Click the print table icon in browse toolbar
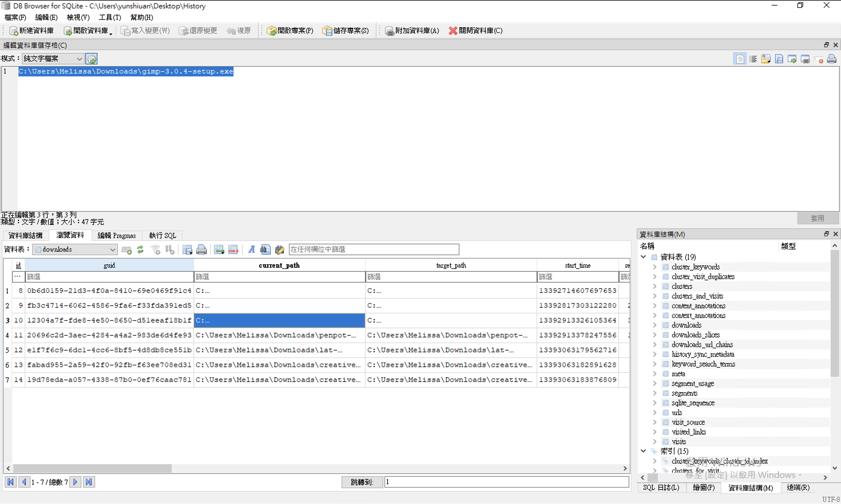The width and height of the screenshot is (841, 504). (x=201, y=250)
